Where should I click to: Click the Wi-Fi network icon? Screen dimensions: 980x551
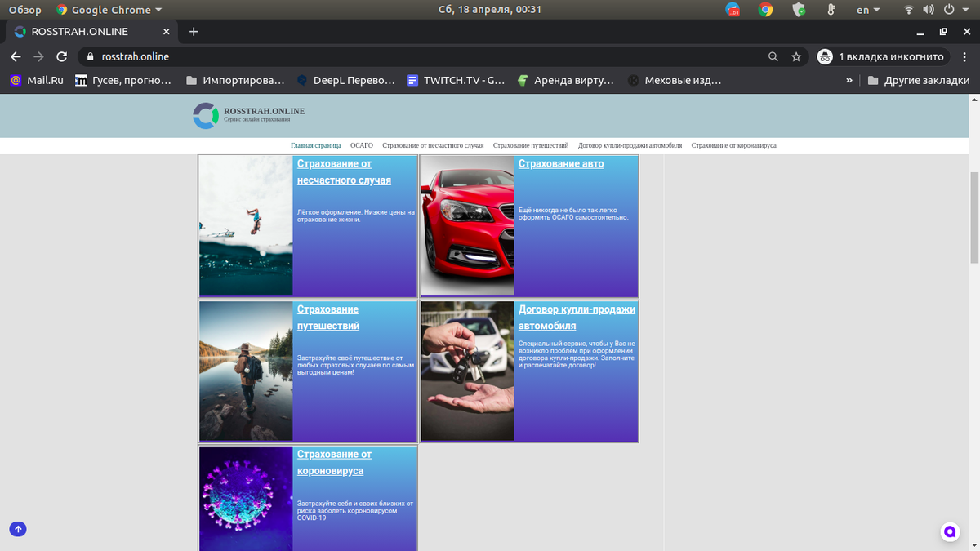909,10
